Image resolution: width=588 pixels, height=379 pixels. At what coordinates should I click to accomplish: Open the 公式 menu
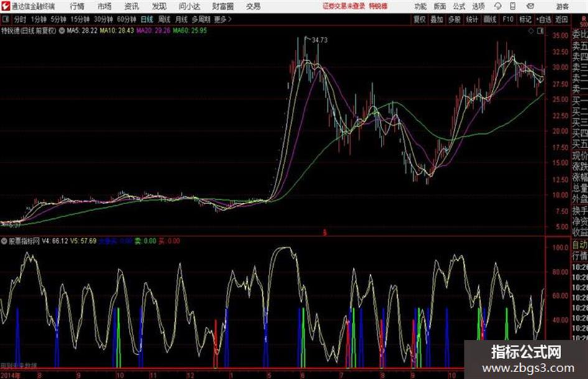click(x=459, y=6)
